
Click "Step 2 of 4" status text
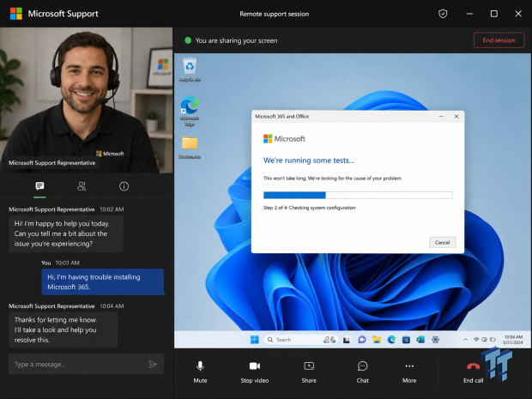coord(310,208)
